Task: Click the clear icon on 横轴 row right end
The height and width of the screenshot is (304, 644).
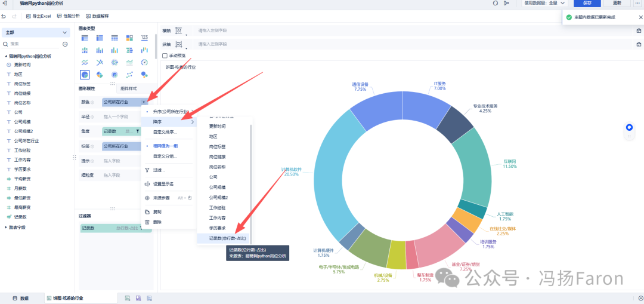Action: coord(639,30)
